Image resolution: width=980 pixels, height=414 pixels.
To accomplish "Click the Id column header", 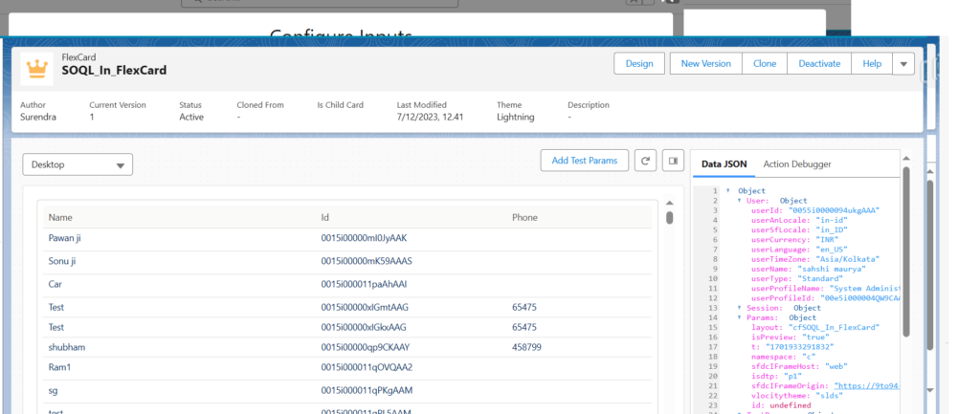I will click(325, 217).
